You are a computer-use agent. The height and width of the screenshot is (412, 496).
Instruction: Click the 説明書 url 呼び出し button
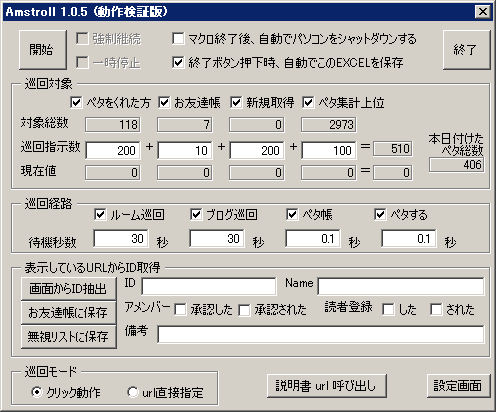[327, 386]
